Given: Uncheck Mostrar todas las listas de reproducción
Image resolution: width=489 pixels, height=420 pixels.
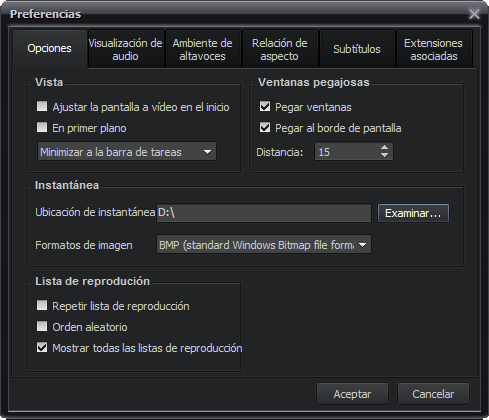Looking at the screenshot, I should tap(42, 347).
